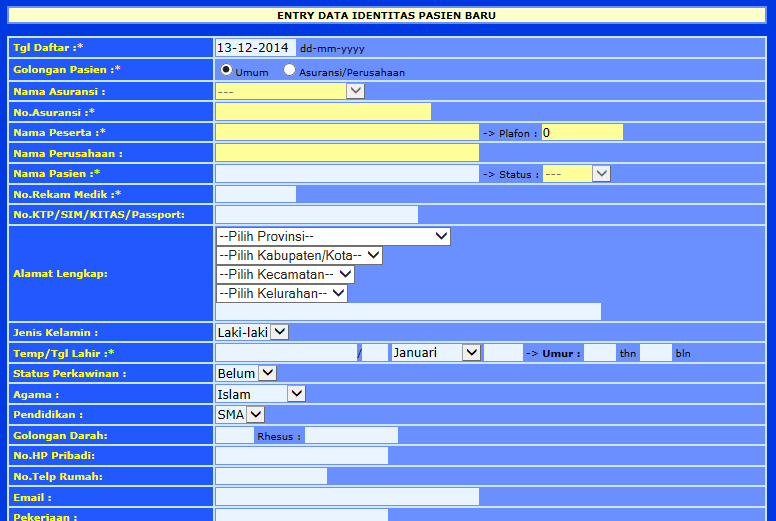Click the No.KTP/SIM/KITAS/Passport input field
776x521 pixels.
coord(317,215)
